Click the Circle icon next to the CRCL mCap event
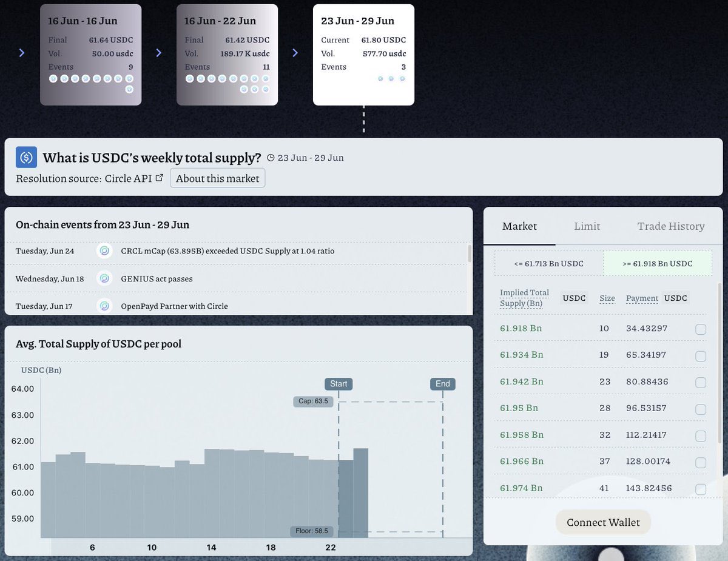This screenshot has width=728, height=561. point(104,250)
